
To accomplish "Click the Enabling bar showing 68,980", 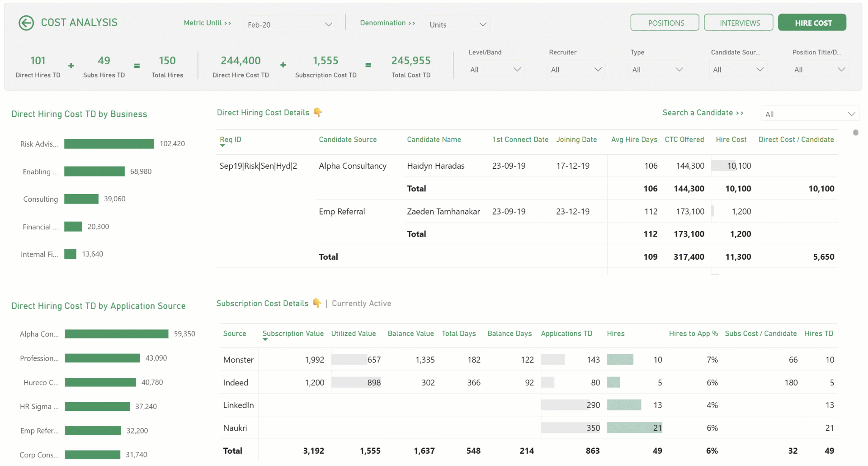I will tap(94, 171).
